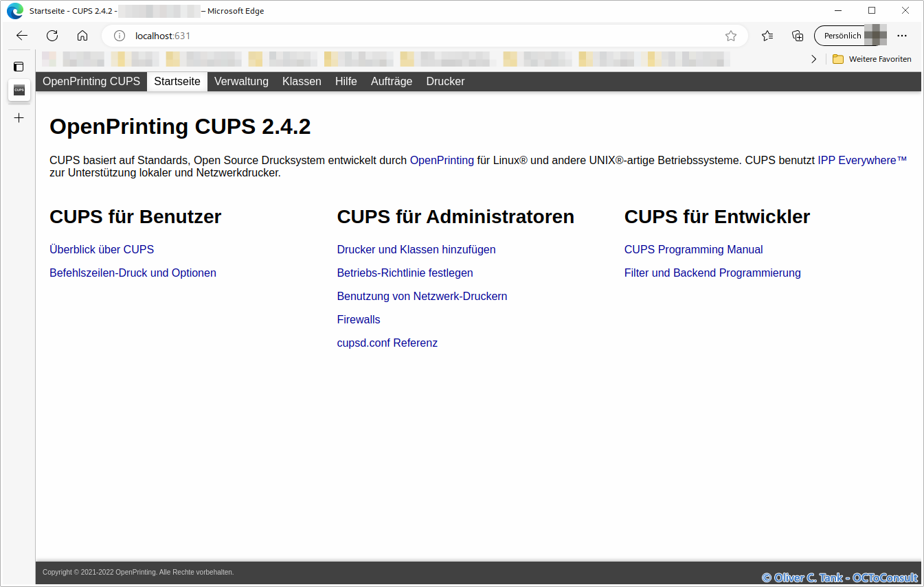Open the tab actions menu icon
Screen dimensions: 924x587
click(x=19, y=67)
